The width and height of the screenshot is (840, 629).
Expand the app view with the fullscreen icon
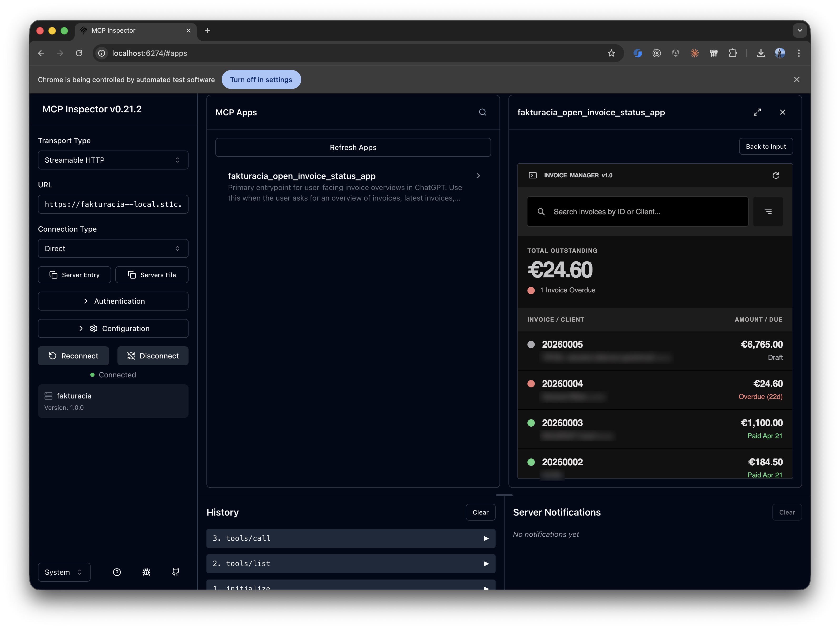tap(757, 112)
